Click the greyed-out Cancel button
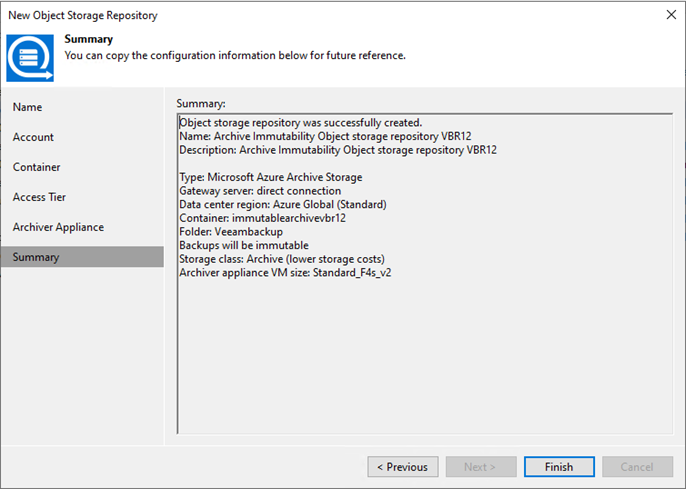Screen dimensions: 686x489 coord(637,467)
